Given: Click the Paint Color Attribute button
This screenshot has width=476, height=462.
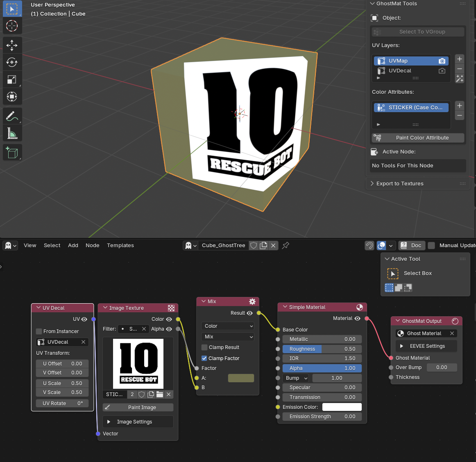Looking at the screenshot, I should [418, 138].
